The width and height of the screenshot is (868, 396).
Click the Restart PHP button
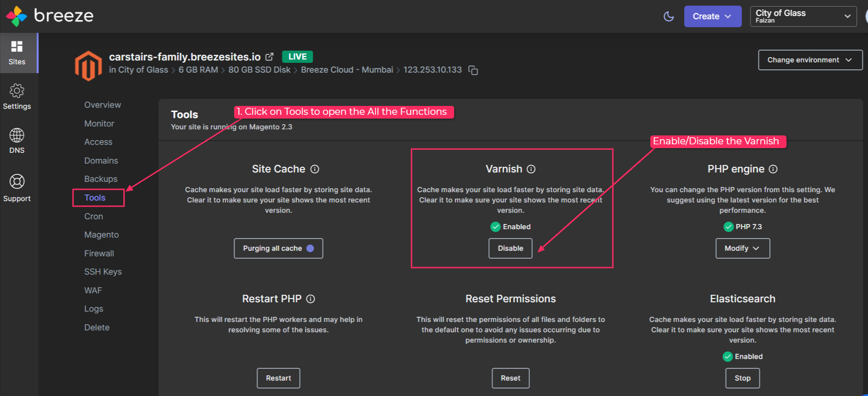(x=279, y=378)
